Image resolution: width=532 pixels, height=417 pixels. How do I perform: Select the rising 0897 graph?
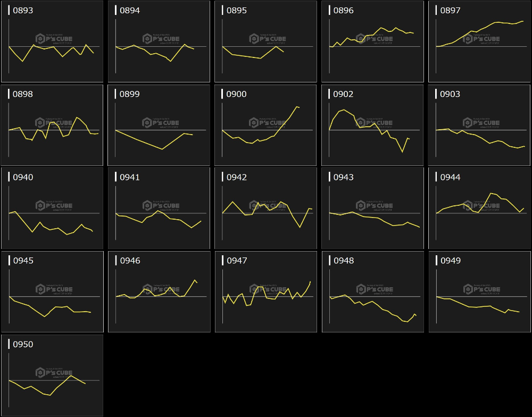point(479,41)
